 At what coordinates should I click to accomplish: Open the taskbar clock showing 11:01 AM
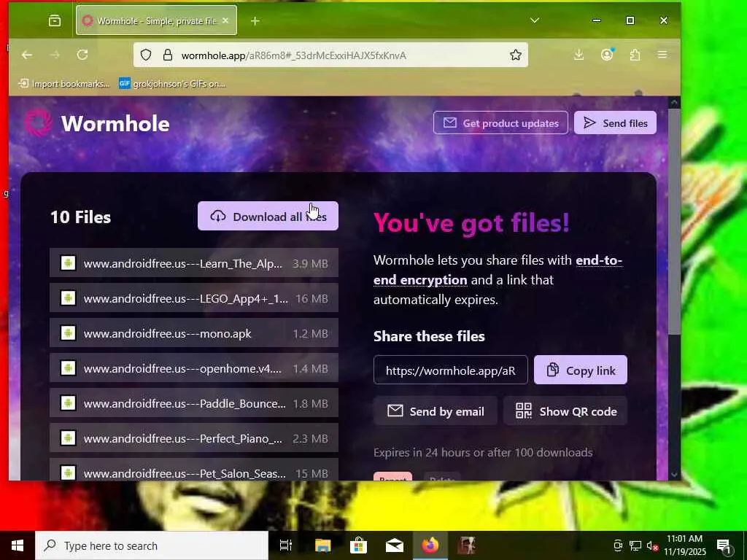coord(684,545)
